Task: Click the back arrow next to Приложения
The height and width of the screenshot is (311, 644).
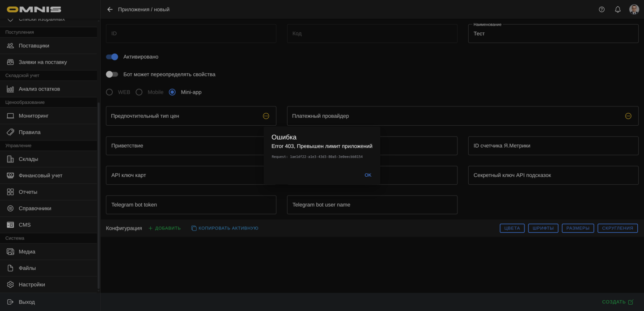Action: 110,9
